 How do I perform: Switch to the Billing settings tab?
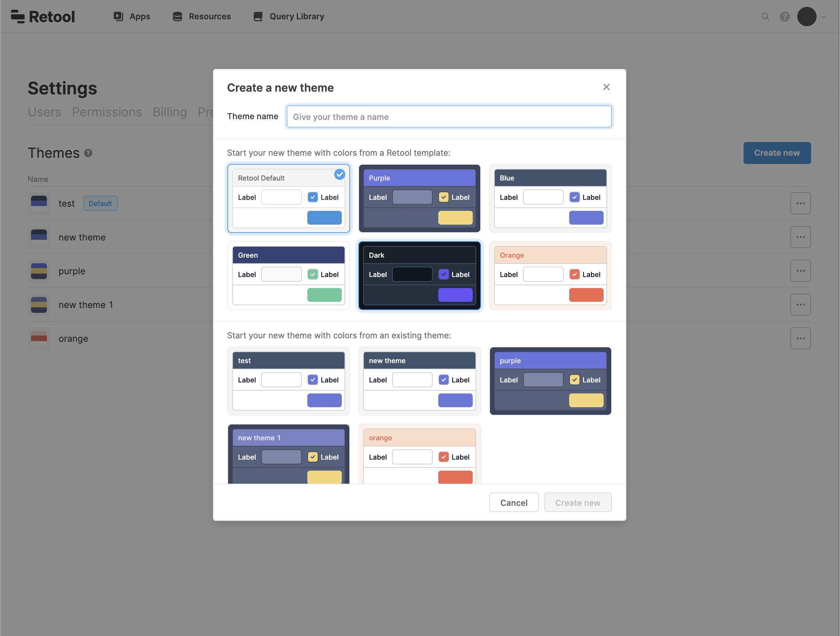[170, 112]
